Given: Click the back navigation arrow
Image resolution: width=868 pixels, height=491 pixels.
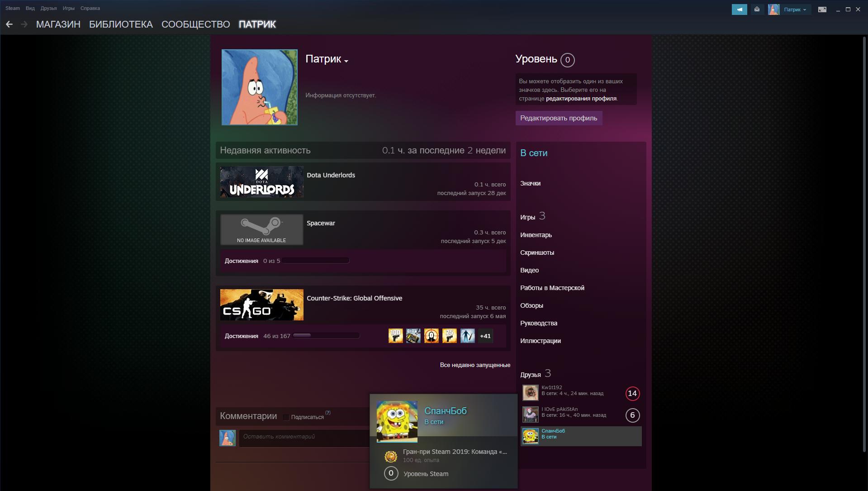Looking at the screenshot, I should pyautogui.click(x=9, y=24).
